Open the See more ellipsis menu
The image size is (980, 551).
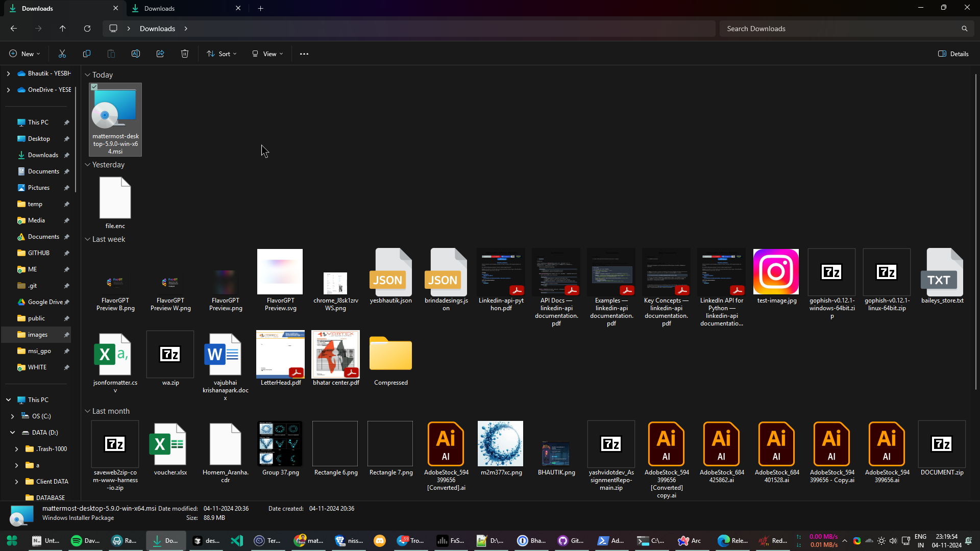tap(304, 54)
